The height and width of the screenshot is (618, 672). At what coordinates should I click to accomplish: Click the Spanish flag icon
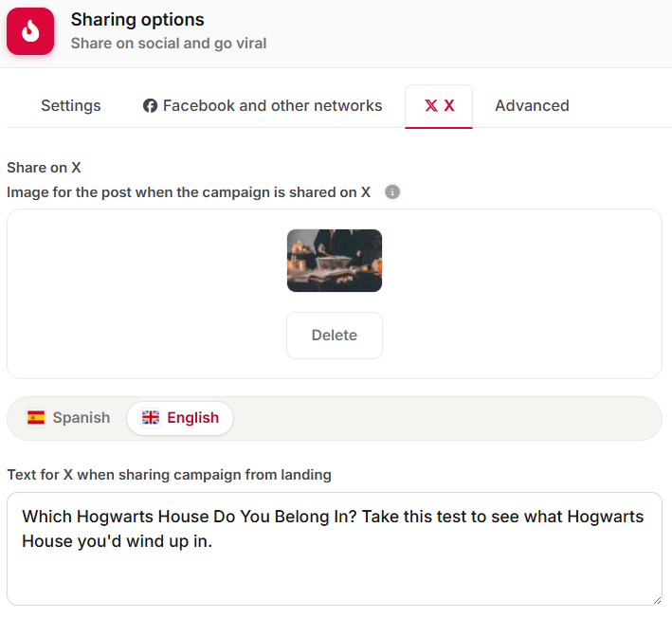click(36, 417)
